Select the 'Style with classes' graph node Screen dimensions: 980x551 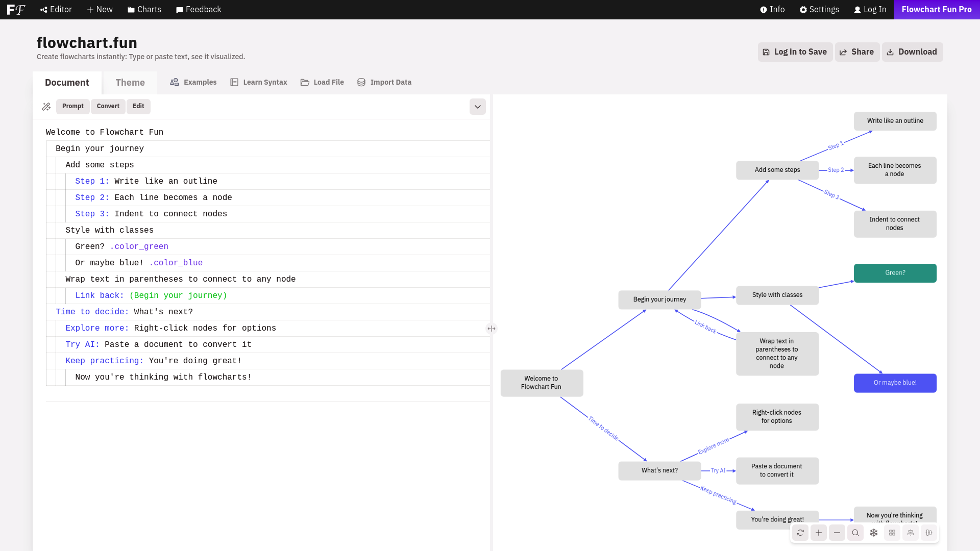tap(777, 295)
